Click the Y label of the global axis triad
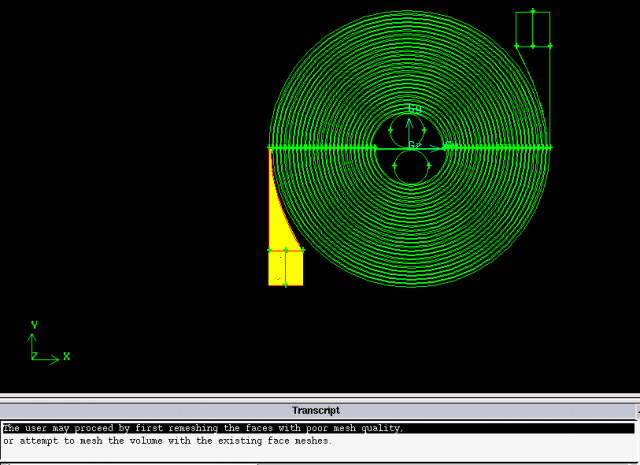 (34, 326)
